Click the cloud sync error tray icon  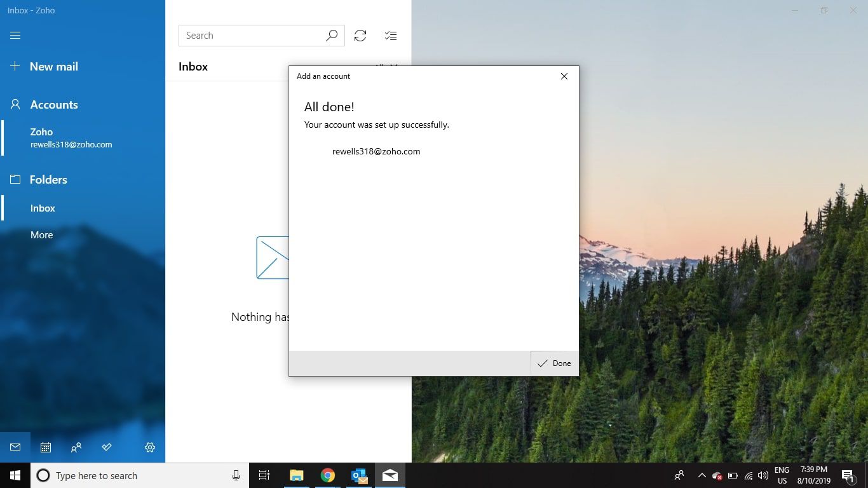(717, 475)
